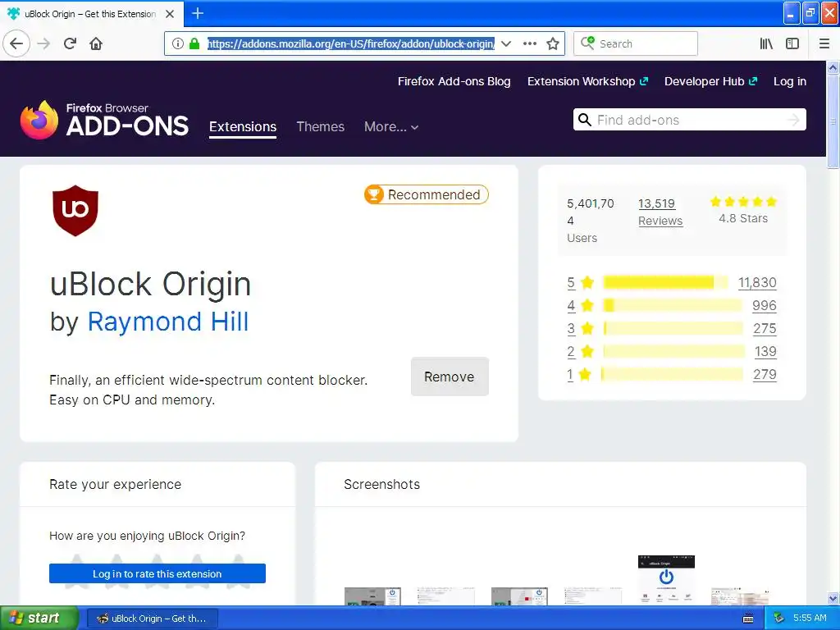Switch to Extensions section

click(x=243, y=127)
